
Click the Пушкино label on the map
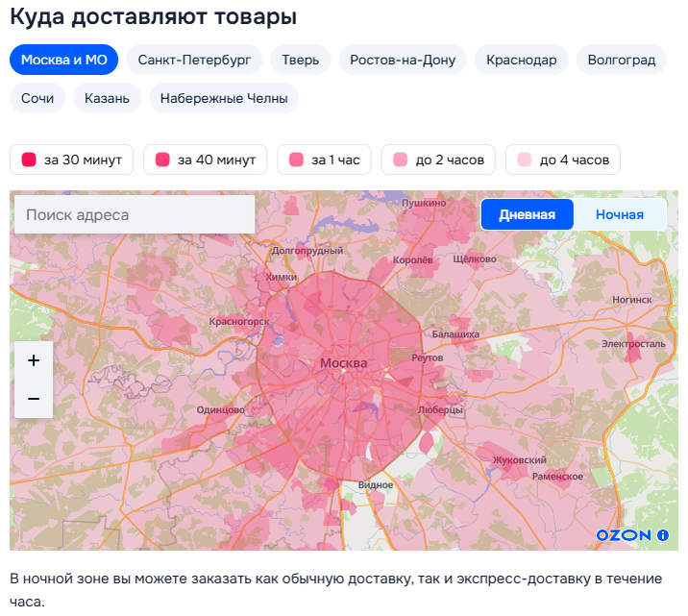[x=424, y=203]
